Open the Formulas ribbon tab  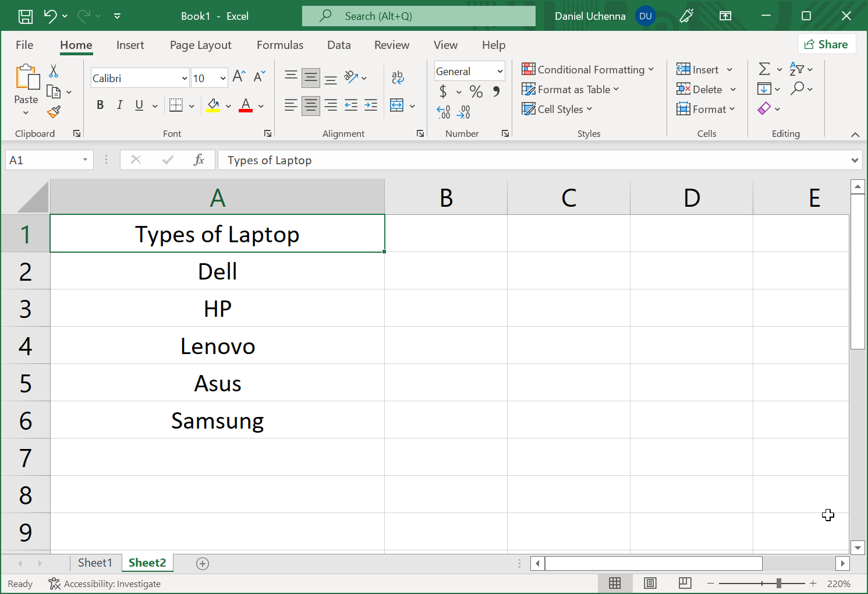click(x=280, y=45)
